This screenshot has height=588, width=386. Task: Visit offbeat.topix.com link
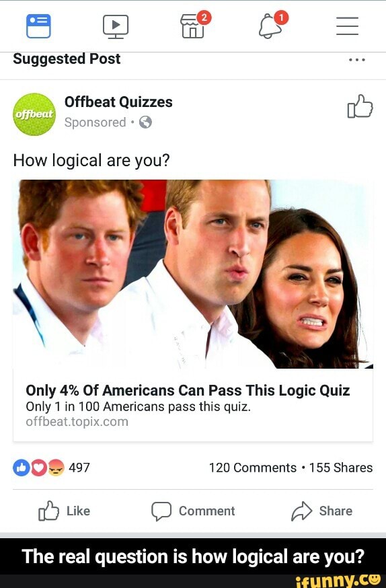[77, 422]
